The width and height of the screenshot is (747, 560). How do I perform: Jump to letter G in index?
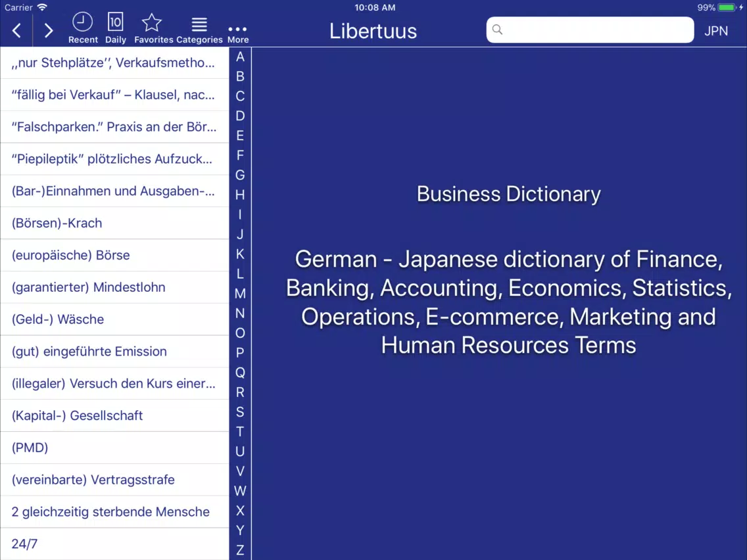[x=240, y=175]
